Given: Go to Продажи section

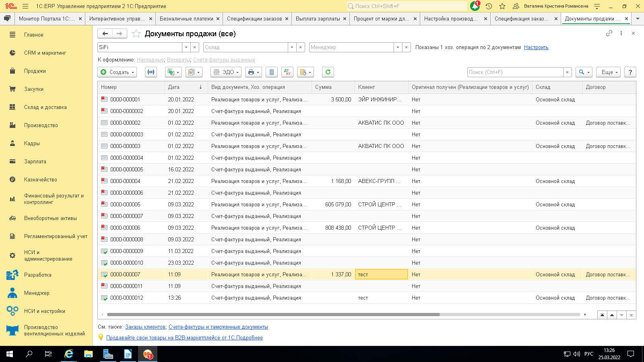Looking at the screenshot, I should point(35,71).
